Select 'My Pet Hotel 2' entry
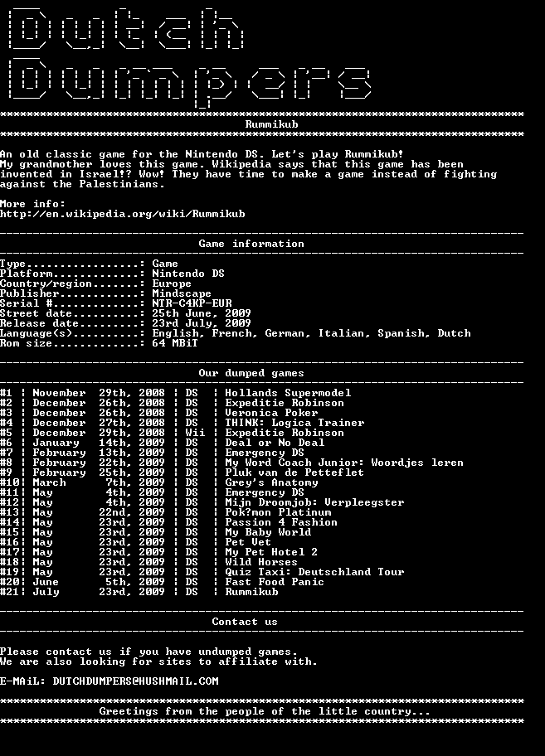 271,552
